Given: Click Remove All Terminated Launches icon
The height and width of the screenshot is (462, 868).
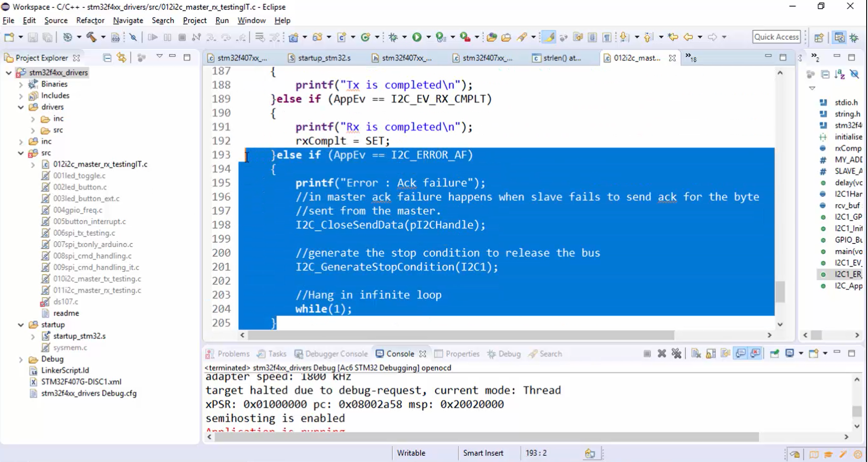Looking at the screenshot, I should tap(676, 353).
